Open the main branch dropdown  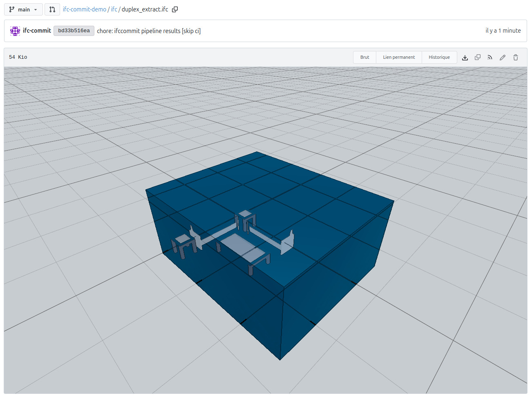point(23,9)
